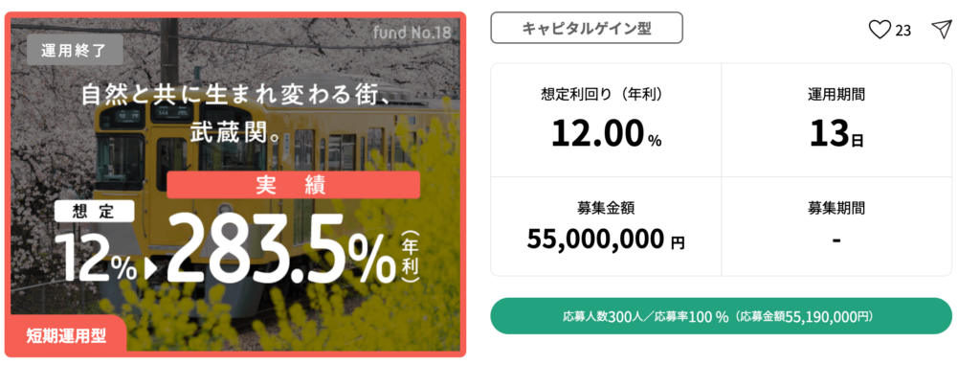Viewport: 980px width, 365px height.
Task: Click the heart favorite icon
Action: pos(880,30)
